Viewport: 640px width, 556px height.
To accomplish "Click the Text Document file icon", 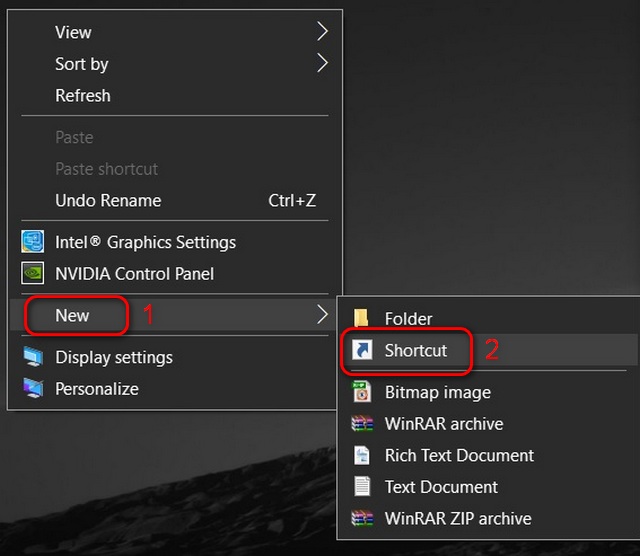I will [x=362, y=487].
